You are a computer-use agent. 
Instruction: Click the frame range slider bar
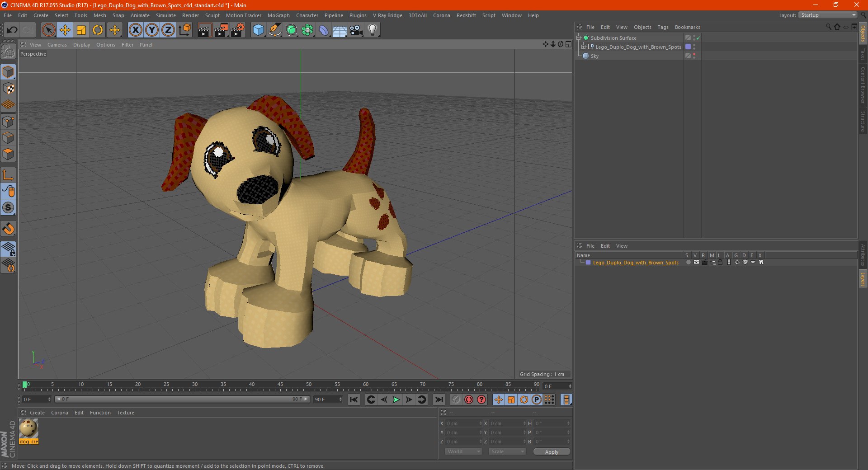[182, 399]
